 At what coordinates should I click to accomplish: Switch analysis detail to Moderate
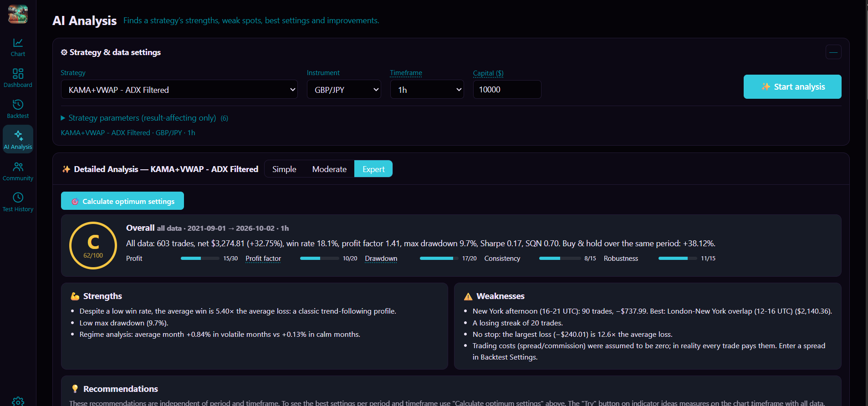(x=329, y=169)
